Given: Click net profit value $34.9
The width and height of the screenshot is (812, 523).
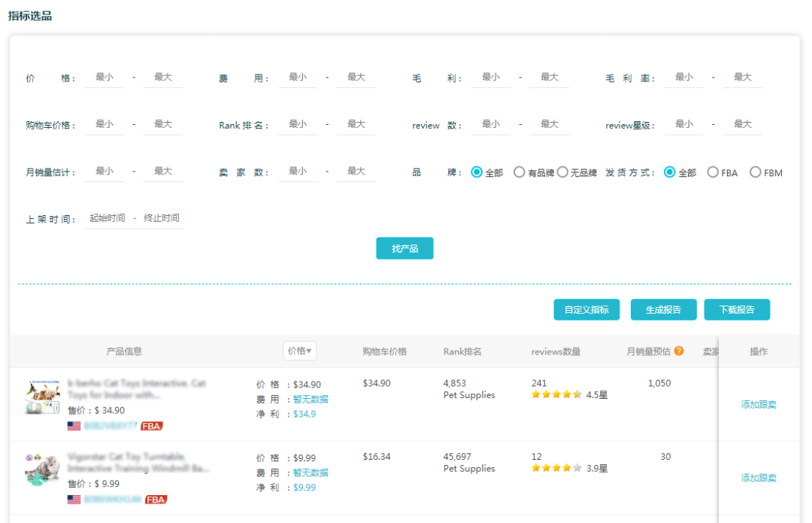Looking at the screenshot, I should click(x=304, y=414).
